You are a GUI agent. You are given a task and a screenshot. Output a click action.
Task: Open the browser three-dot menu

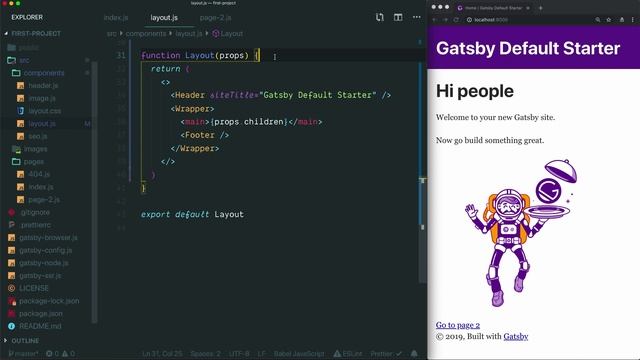click(x=633, y=20)
